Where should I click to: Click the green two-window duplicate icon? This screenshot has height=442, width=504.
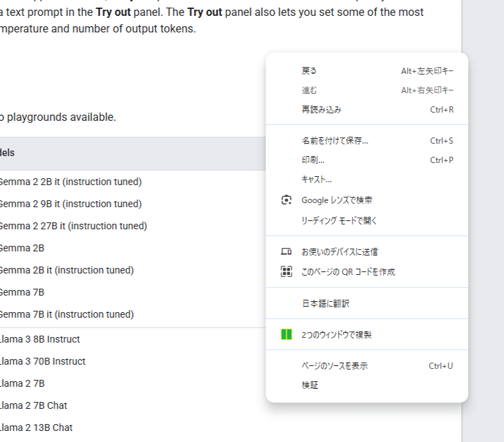286,334
